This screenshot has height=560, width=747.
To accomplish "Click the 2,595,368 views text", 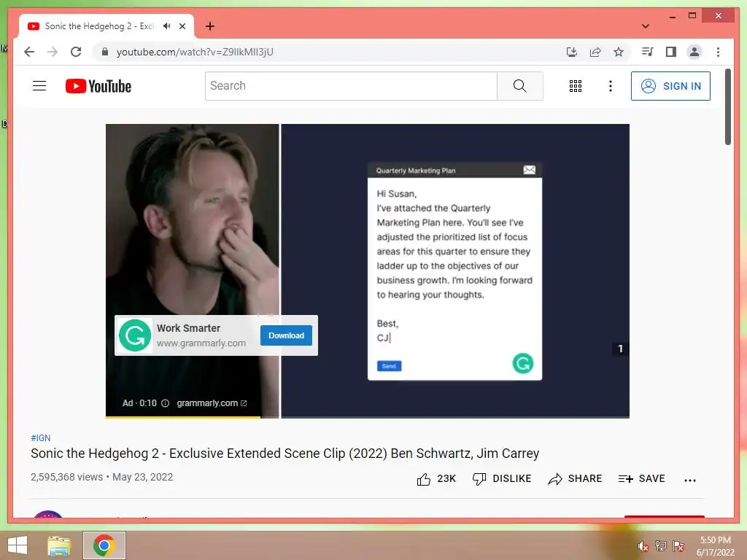I will point(66,477).
